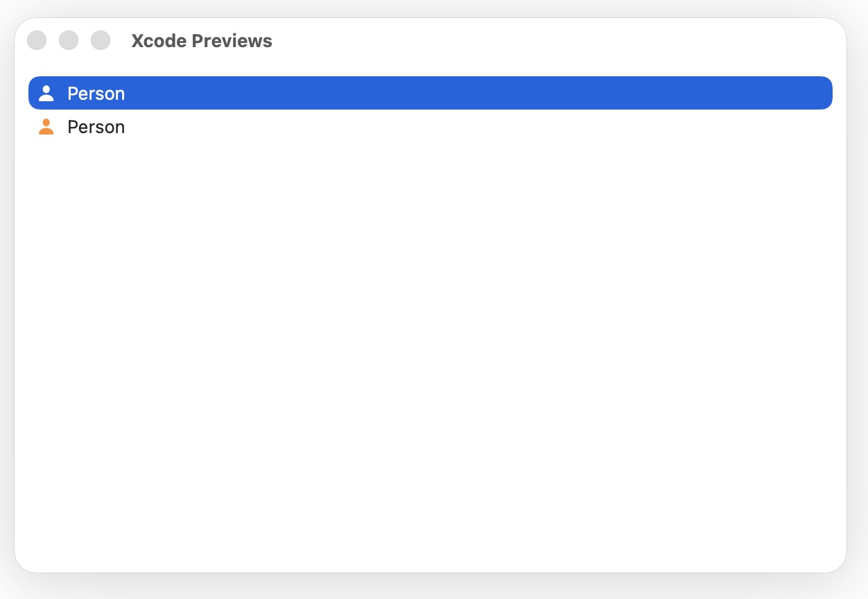Click the gray close window button
The image size is (868, 599).
point(37,41)
